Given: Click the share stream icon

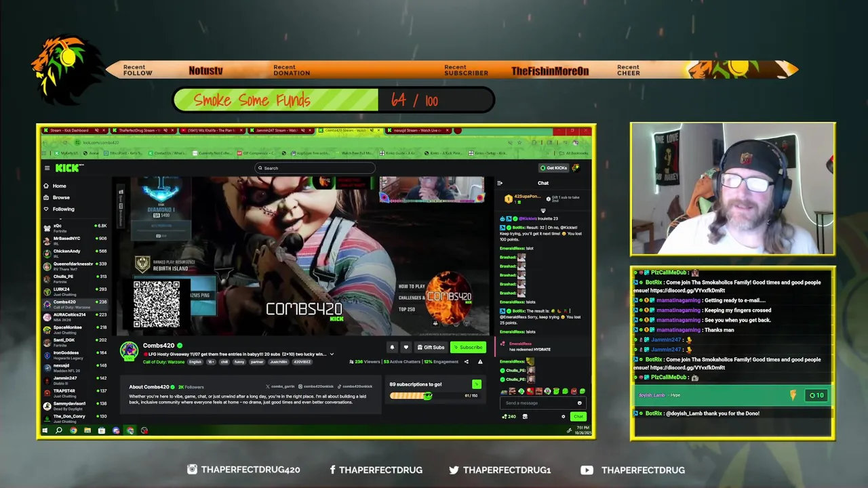Looking at the screenshot, I should 466,362.
